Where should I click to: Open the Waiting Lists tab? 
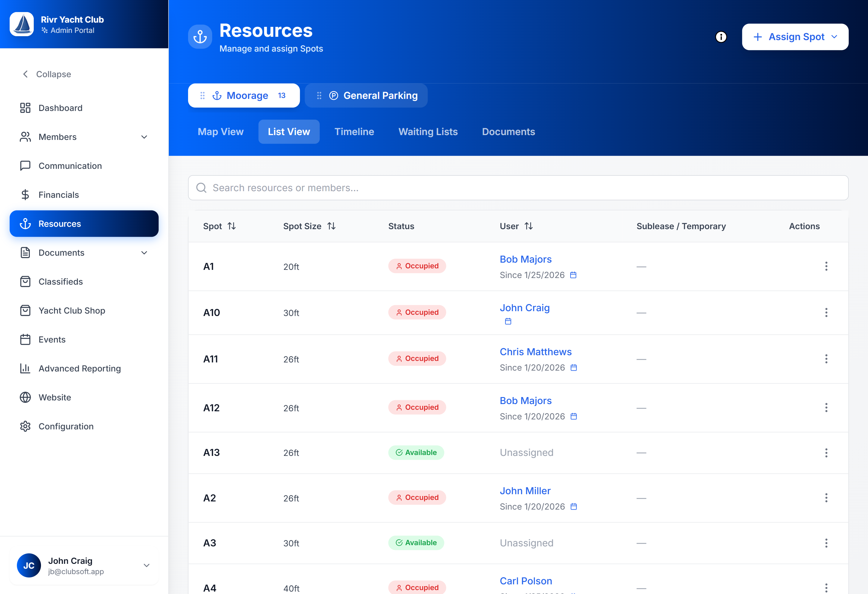[x=428, y=132]
